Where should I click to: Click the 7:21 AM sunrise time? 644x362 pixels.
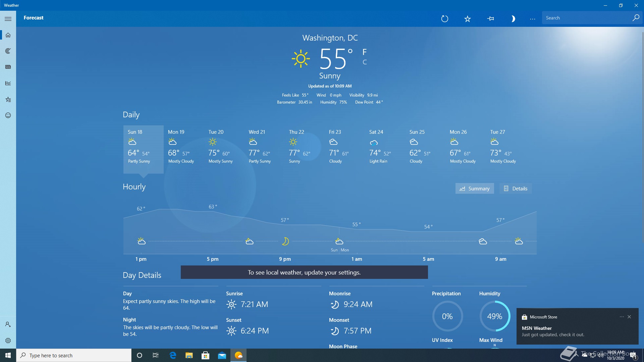(254, 304)
